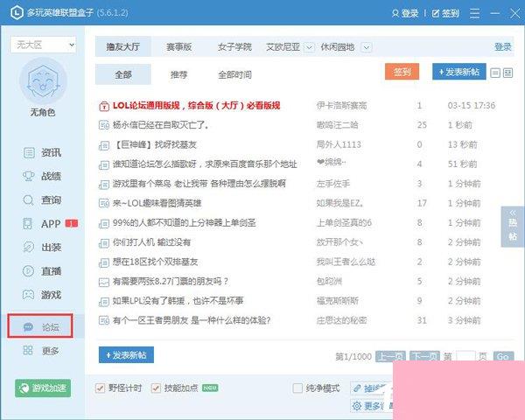The width and height of the screenshot is (525, 420).
Task: Open post 如果LPL没有了韩援
Action: coord(178,301)
